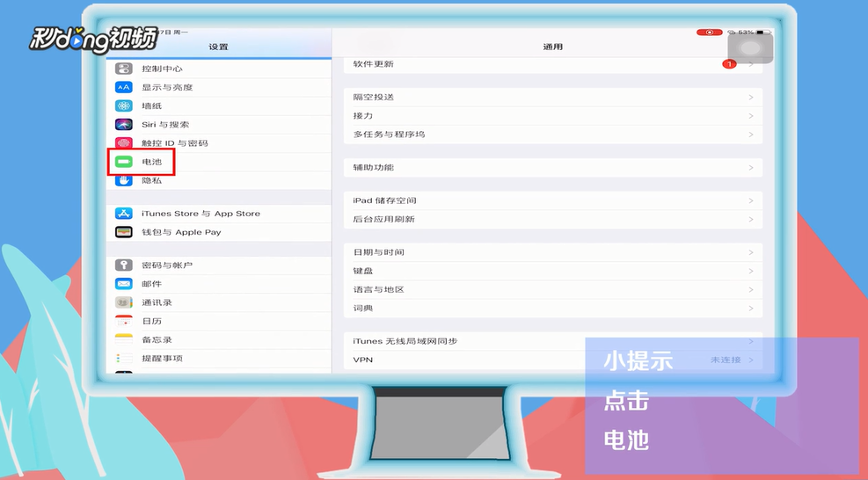Tap the green Battery icon

click(x=123, y=162)
